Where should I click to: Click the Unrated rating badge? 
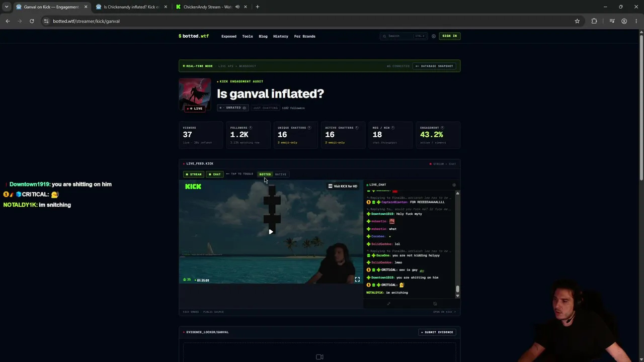click(233, 108)
